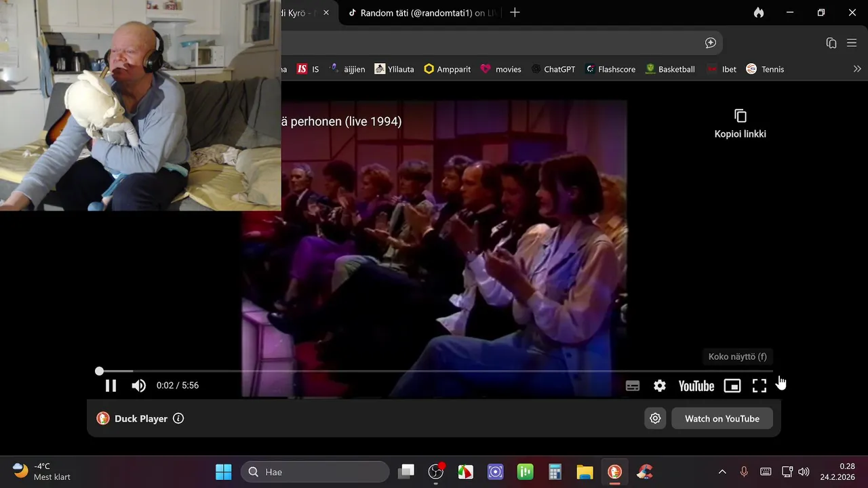Open the network tray icon
Viewport: 868px width, 488px height.
click(x=787, y=472)
